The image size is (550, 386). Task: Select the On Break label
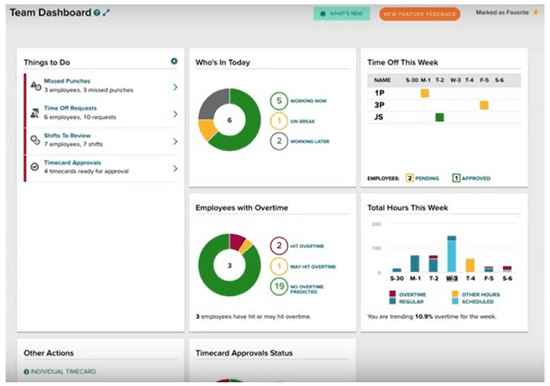point(302,121)
